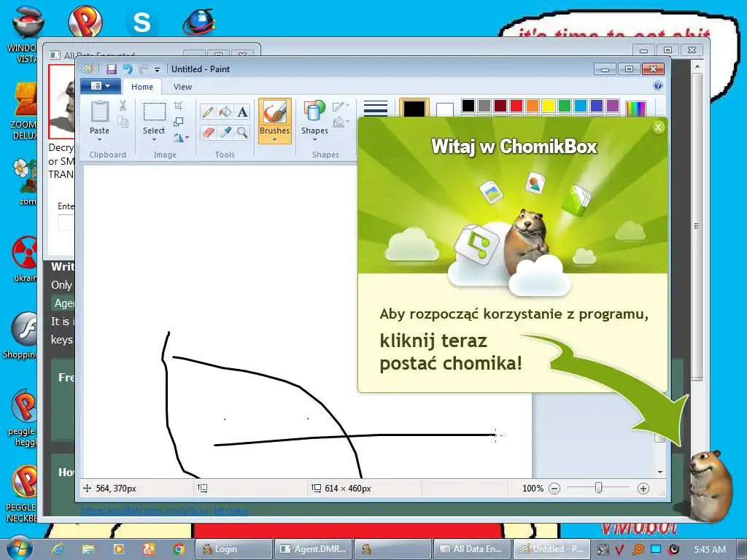The width and height of the screenshot is (747, 560).
Task: Select the Pencil tool
Action: 208,112
